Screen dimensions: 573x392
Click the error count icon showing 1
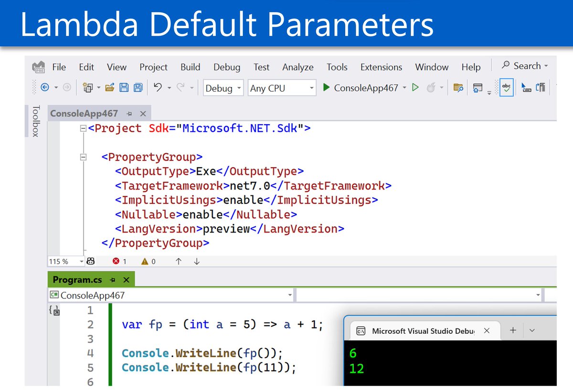116,261
